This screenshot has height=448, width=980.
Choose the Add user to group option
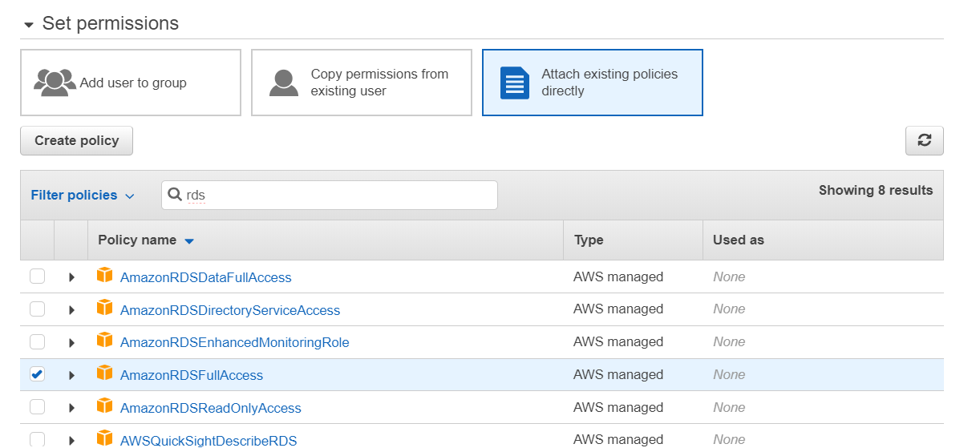[x=131, y=83]
